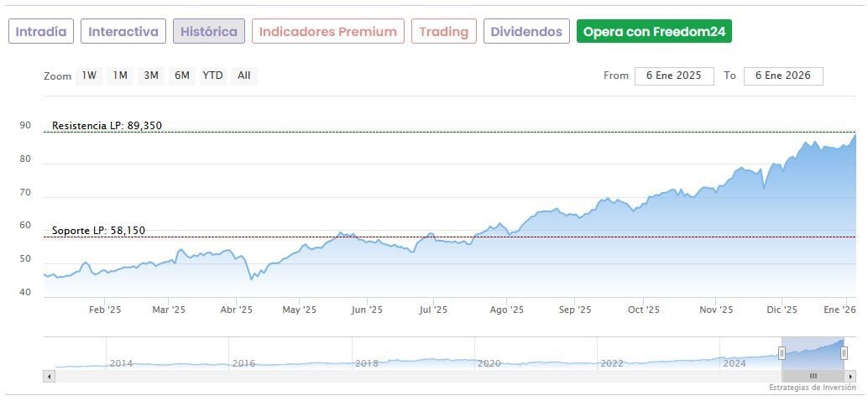Screen dimensions: 868x401
Task: Select the Histórica tab
Action: point(209,32)
